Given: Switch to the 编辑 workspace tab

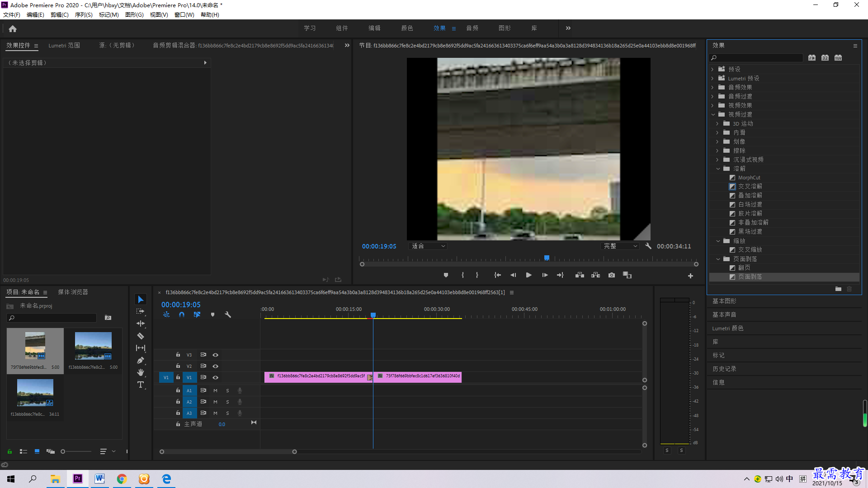Looking at the screenshot, I should click(x=374, y=28).
